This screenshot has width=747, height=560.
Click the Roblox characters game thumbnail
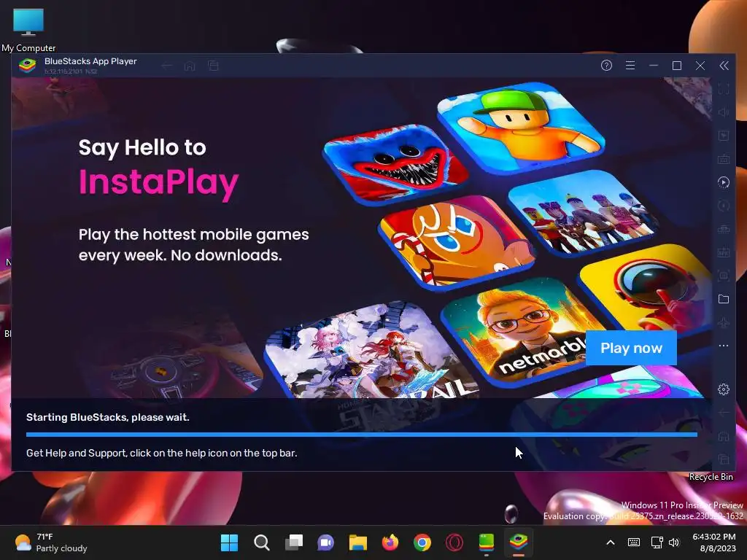[583, 213]
